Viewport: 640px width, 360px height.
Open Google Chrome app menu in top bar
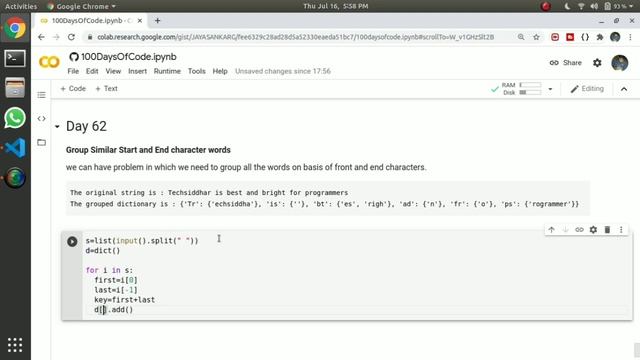coord(81,6)
